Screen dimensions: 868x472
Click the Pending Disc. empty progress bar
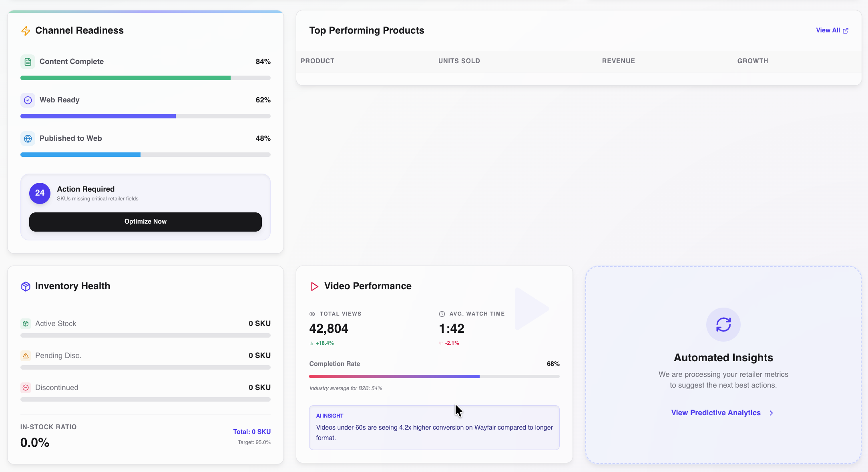tap(145, 368)
